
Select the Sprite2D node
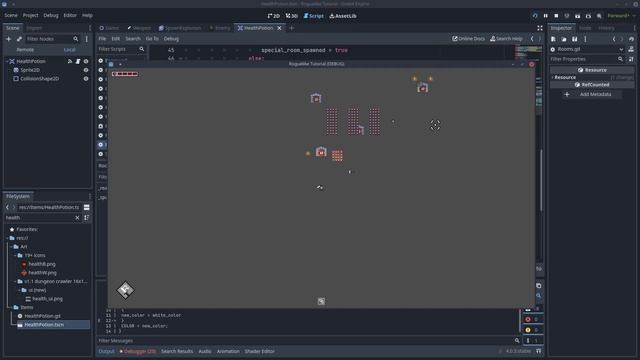30,70
